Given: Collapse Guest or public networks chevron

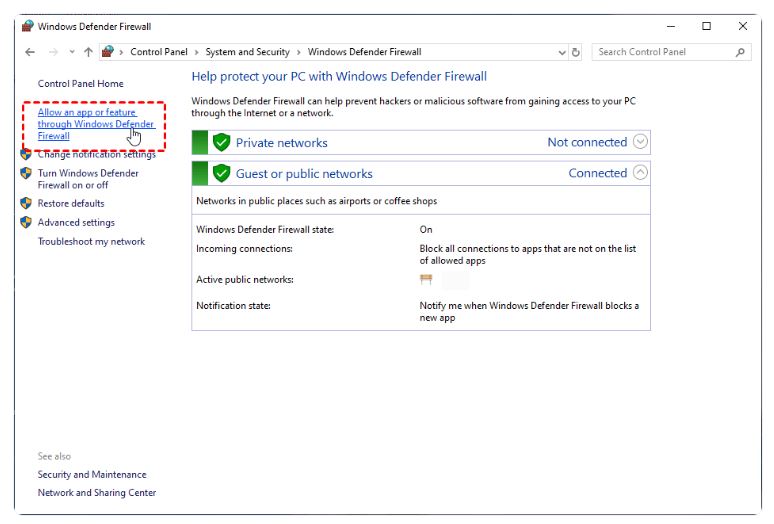Looking at the screenshot, I should [640, 172].
